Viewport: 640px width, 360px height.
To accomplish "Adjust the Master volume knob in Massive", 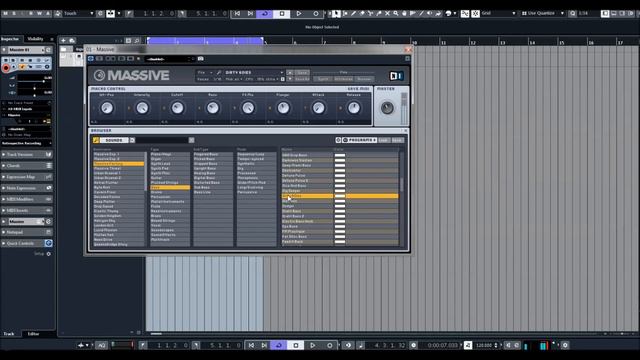I will 387,108.
